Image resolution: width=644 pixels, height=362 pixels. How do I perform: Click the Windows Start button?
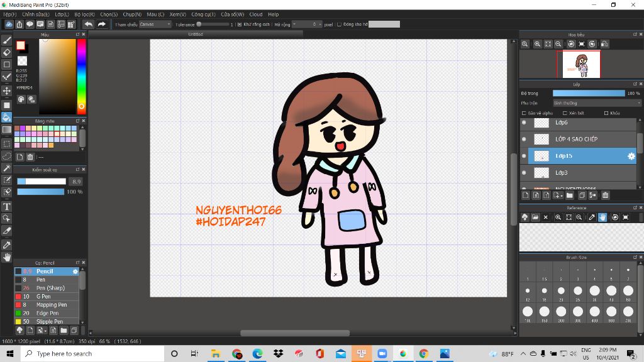click(10, 354)
